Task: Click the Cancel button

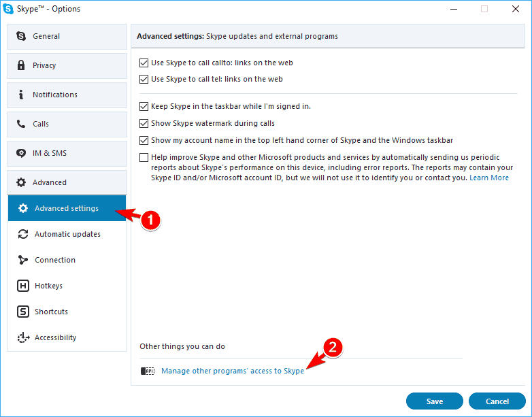Action: point(497,401)
